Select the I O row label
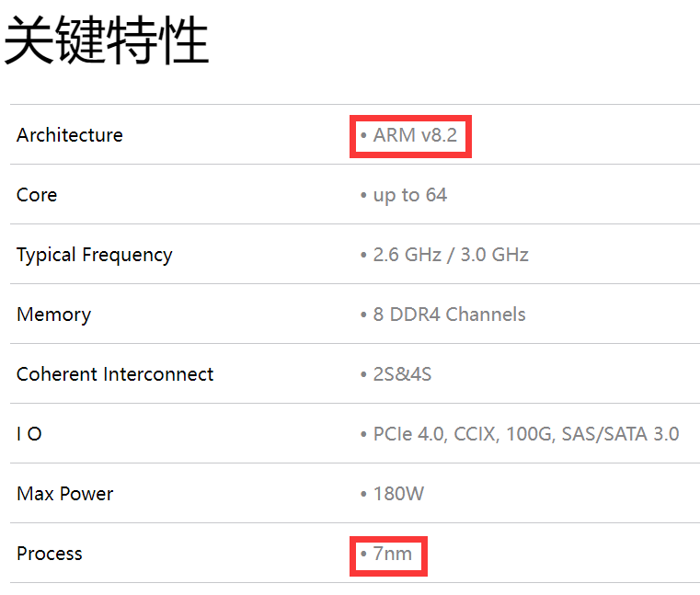 point(29,434)
